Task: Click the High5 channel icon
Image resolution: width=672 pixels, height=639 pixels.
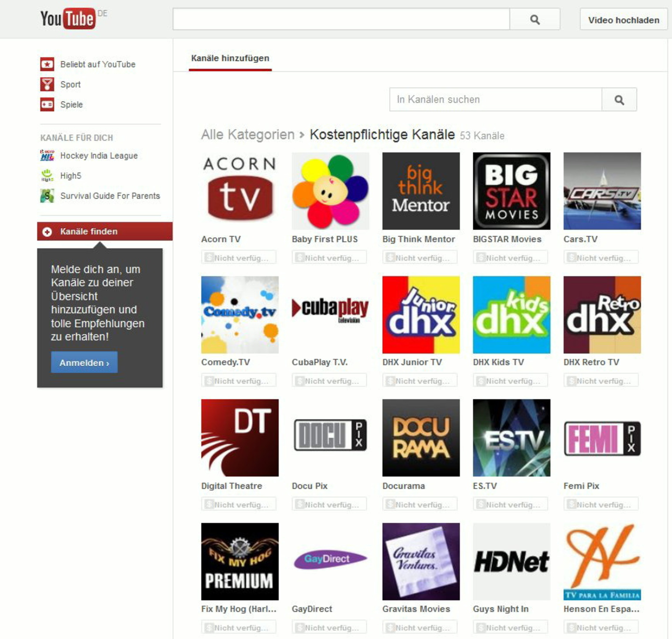Action: pyautogui.click(x=47, y=175)
